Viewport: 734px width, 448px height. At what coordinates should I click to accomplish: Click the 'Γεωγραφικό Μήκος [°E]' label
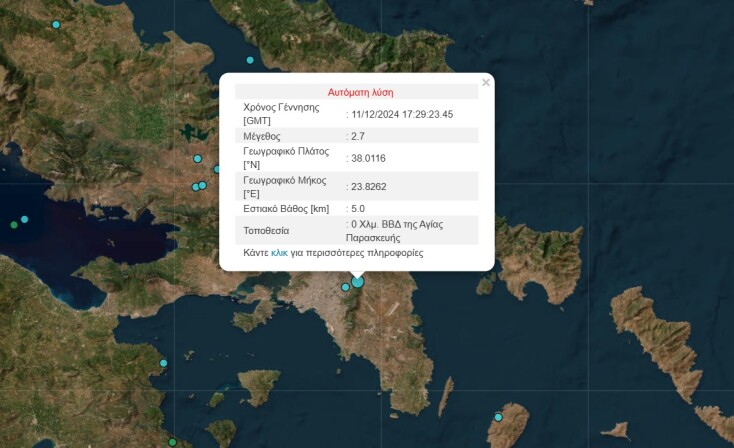(285, 187)
